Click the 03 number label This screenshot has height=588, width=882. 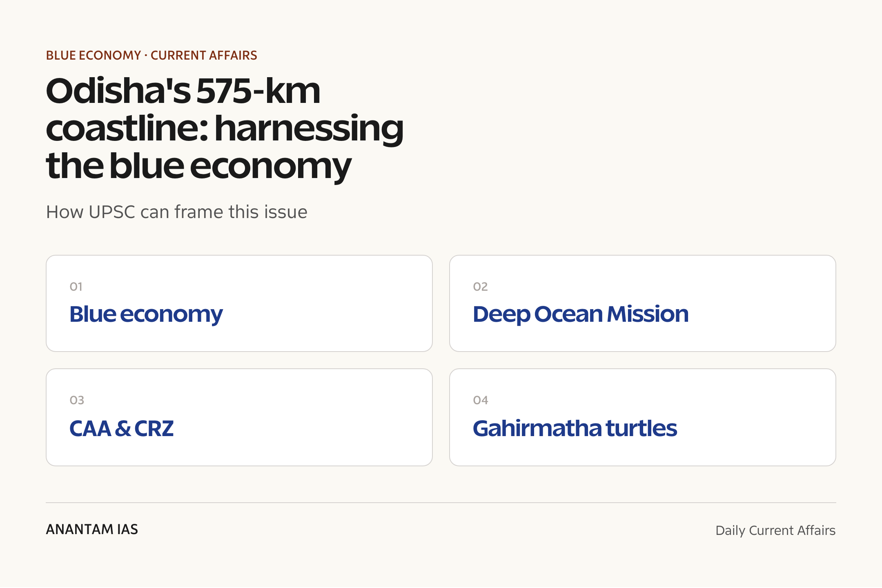click(77, 400)
